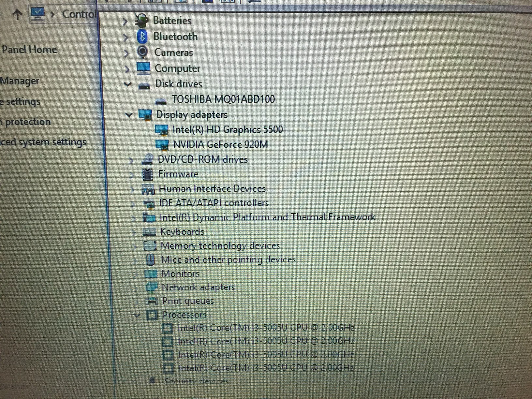The image size is (532, 399).
Task: Click the Firmware category icon
Action: point(148,174)
